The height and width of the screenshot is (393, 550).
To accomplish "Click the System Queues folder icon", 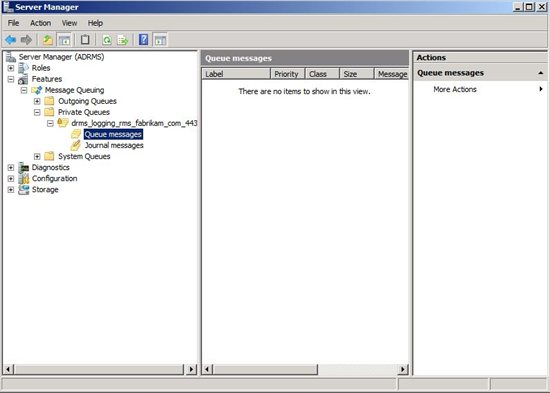I will click(x=49, y=156).
